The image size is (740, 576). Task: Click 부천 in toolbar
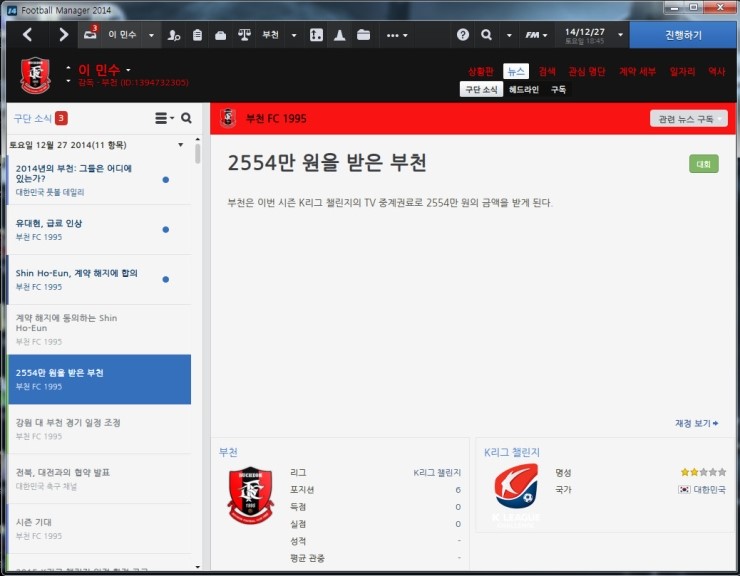[270, 34]
